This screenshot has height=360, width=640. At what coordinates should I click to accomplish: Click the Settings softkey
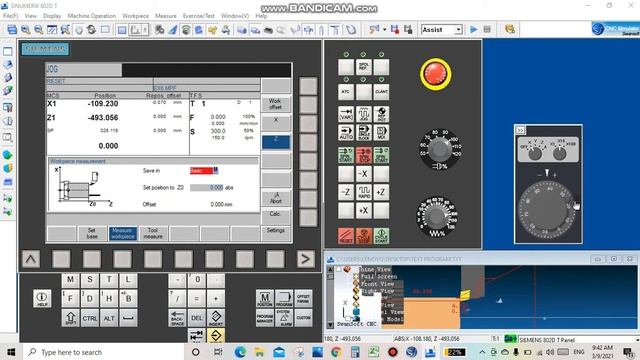tap(276, 232)
